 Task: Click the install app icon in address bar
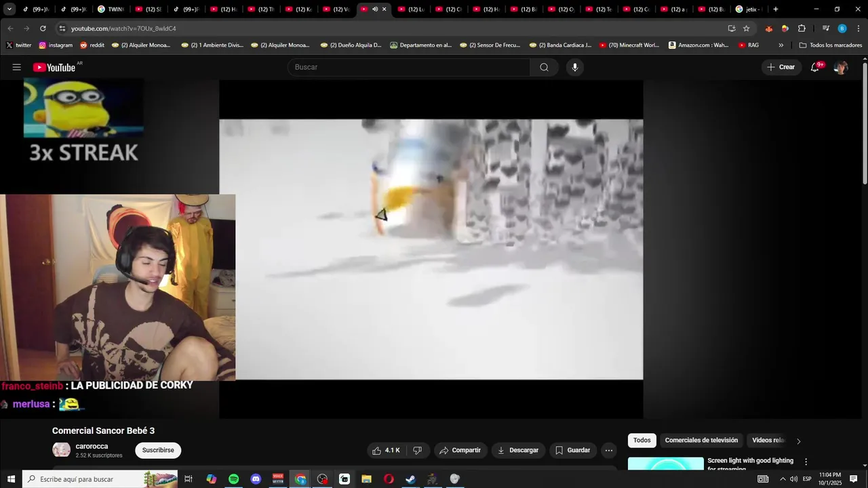click(x=732, y=28)
